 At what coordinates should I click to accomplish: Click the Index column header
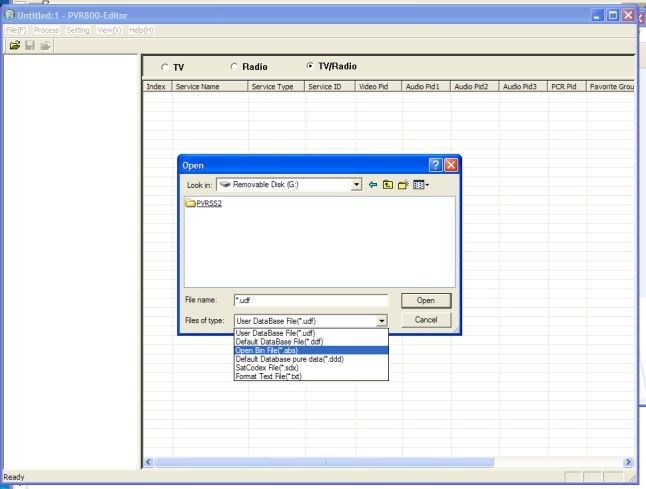tap(157, 87)
